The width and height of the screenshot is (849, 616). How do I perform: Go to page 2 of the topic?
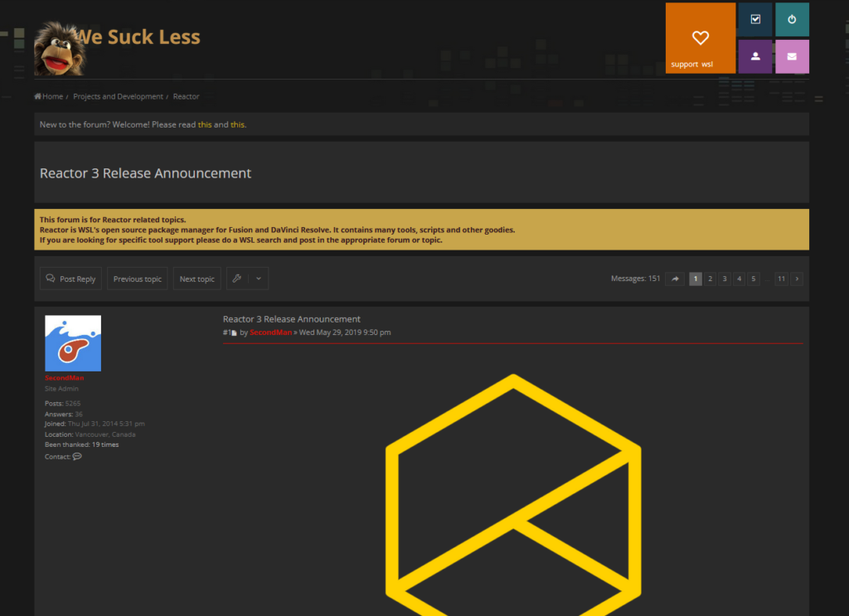click(x=710, y=279)
